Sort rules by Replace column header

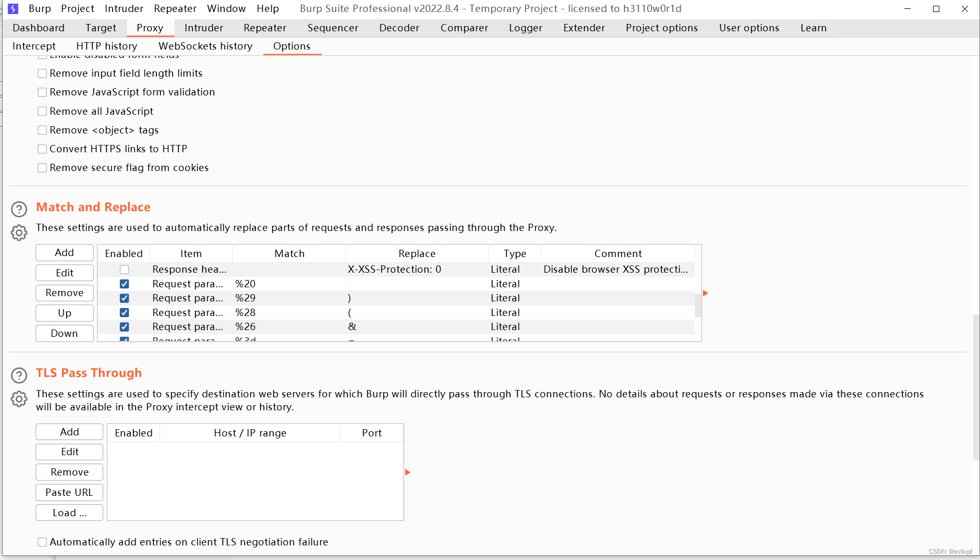[417, 254]
